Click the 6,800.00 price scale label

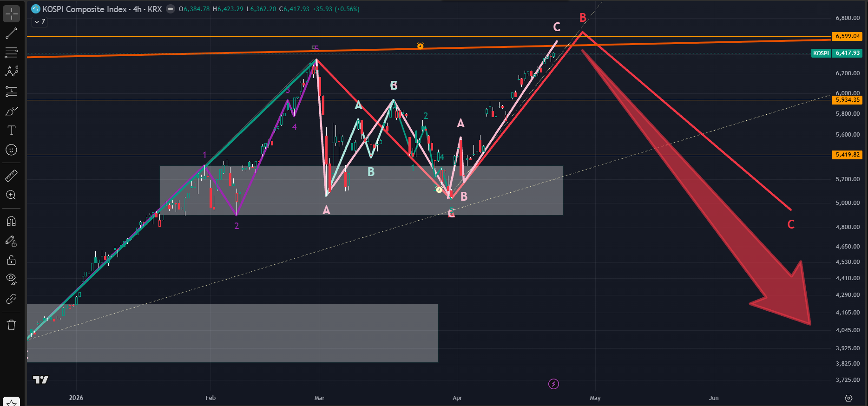[x=848, y=18]
